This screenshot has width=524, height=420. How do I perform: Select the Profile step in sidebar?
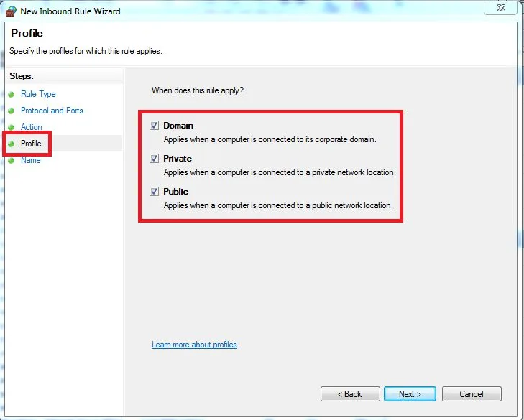point(31,144)
